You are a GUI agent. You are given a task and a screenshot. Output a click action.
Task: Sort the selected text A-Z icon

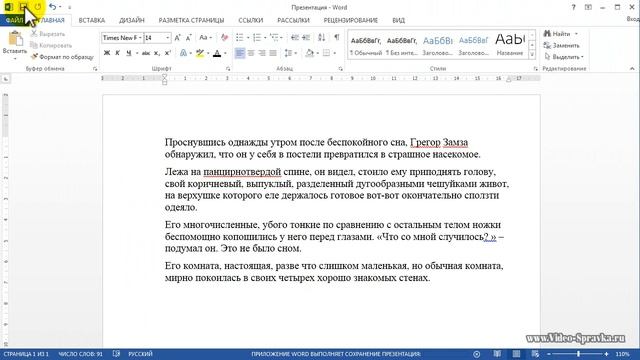pyautogui.click(x=322, y=38)
